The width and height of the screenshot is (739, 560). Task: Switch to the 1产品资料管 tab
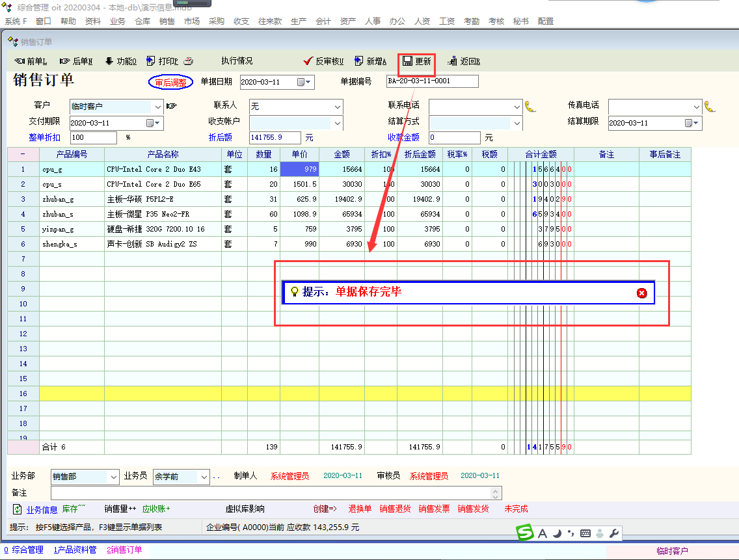75,550
